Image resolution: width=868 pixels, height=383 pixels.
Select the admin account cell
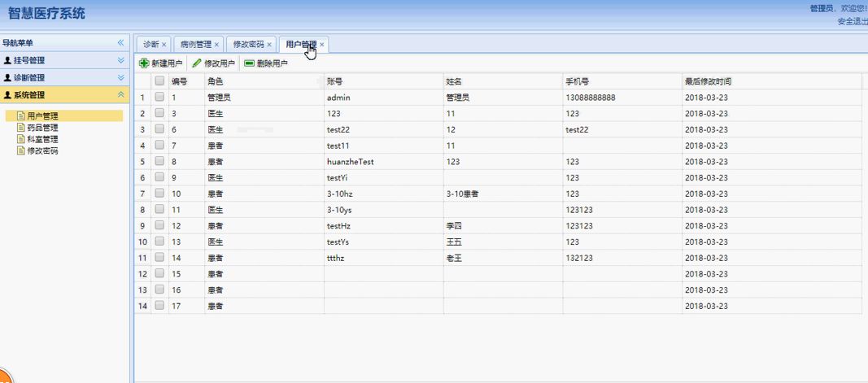pyautogui.click(x=384, y=98)
